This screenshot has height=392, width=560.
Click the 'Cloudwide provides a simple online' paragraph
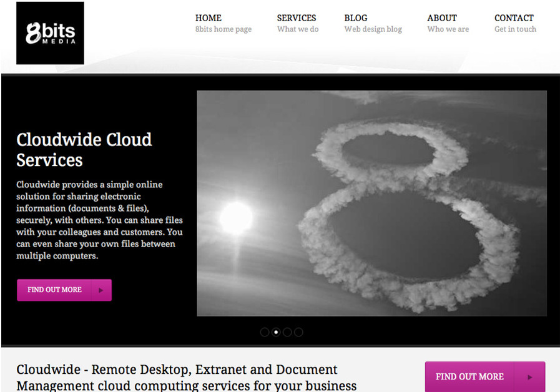click(x=100, y=220)
